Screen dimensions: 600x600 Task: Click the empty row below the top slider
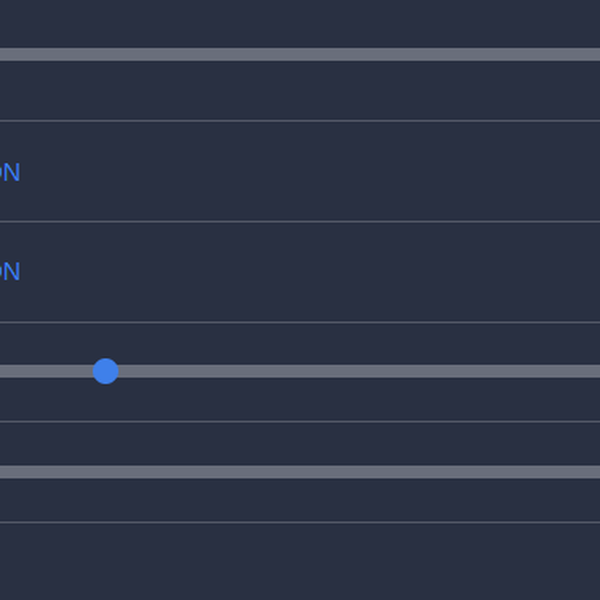(300, 91)
